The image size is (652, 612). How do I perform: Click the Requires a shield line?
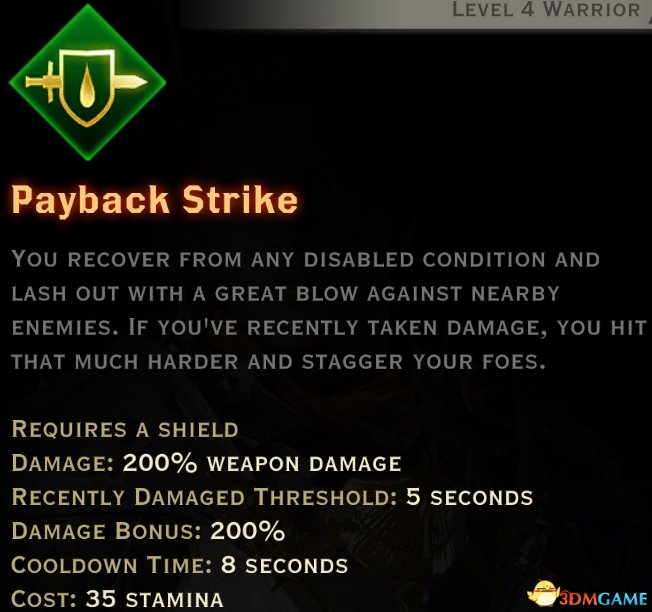pyautogui.click(x=125, y=429)
